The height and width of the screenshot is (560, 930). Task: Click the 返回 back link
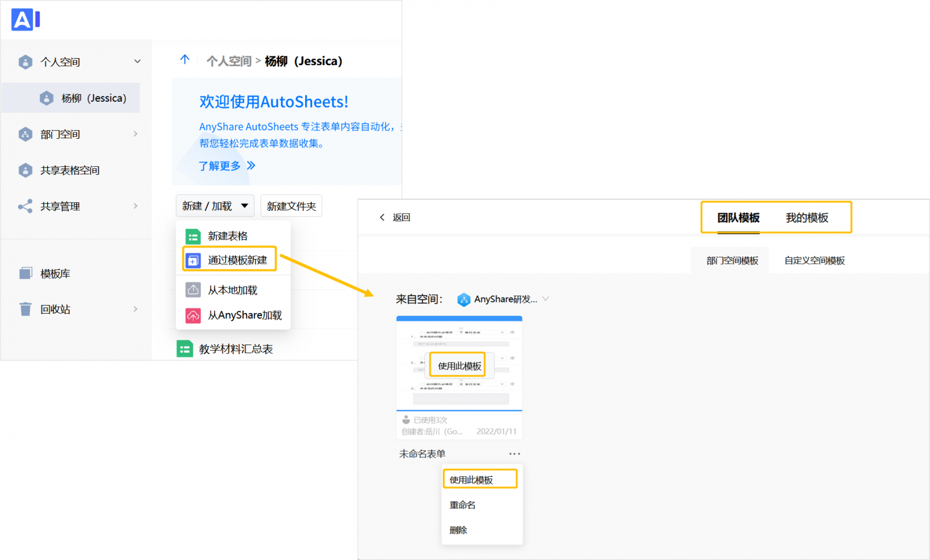pyautogui.click(x=401, y=217)
